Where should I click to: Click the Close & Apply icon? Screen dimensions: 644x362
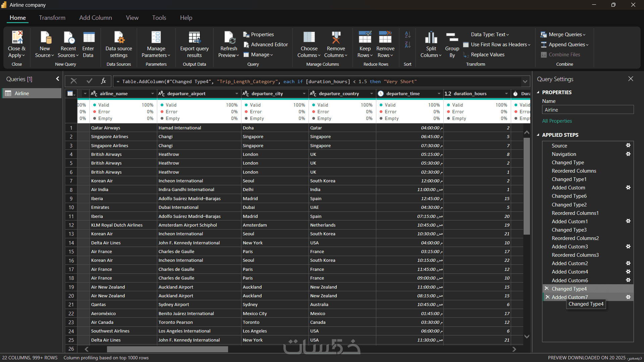[17, 38]
